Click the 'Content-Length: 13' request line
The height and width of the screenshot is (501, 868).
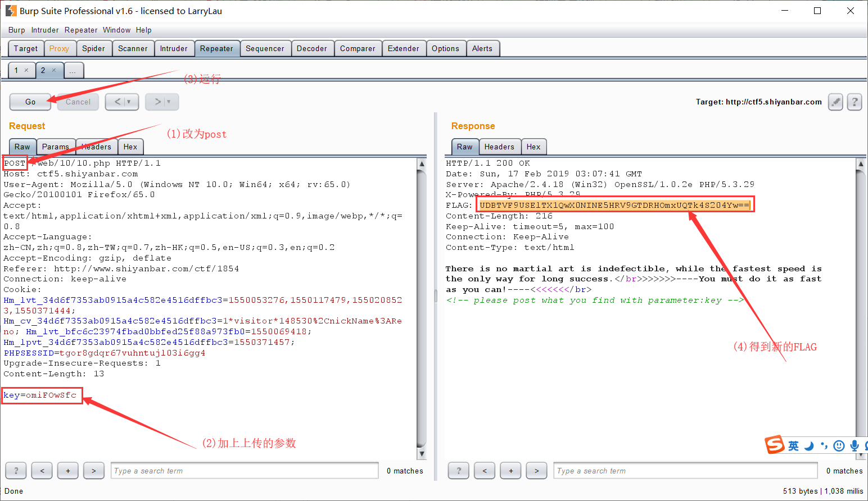54,374
